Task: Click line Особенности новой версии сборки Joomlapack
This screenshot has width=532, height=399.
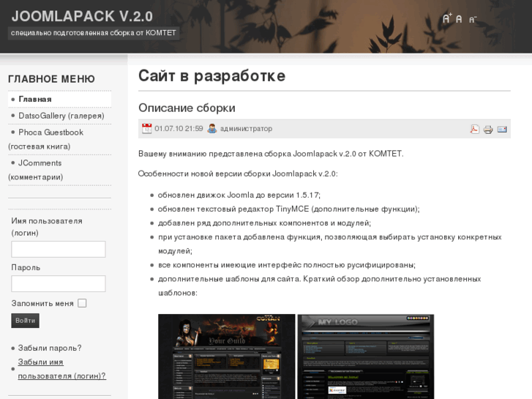Action: [x=238, y=174]
